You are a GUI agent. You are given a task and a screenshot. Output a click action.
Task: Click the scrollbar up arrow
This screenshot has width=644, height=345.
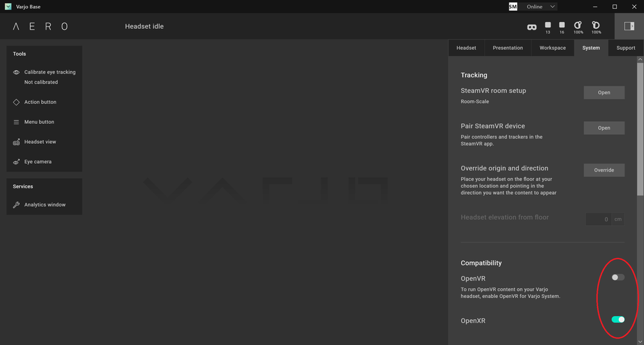(640, 59)
